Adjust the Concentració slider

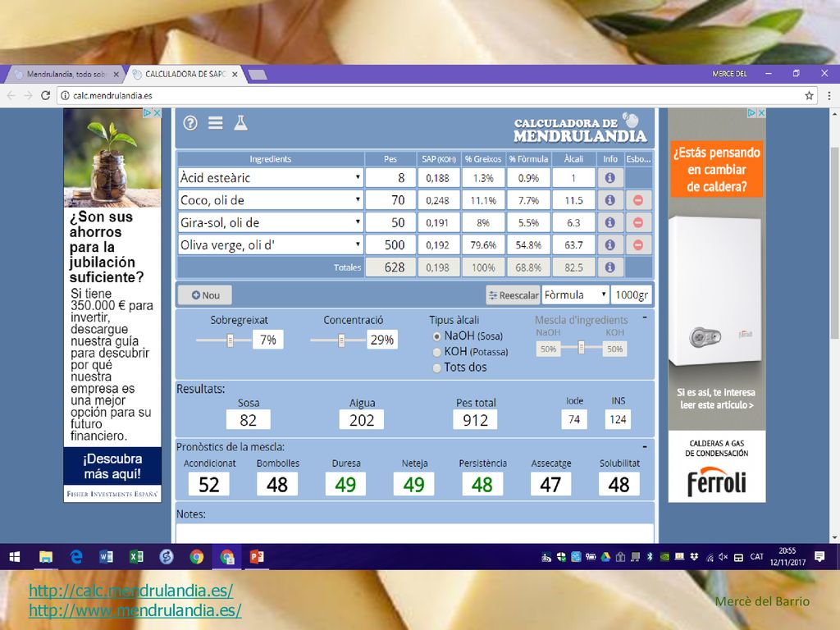[x=341, y=340]
